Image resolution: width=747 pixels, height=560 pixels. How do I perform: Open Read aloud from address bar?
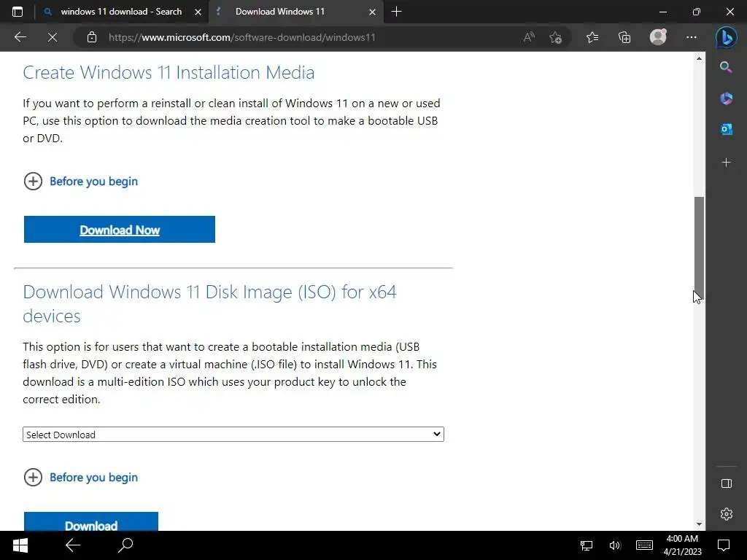click(529, 37)
